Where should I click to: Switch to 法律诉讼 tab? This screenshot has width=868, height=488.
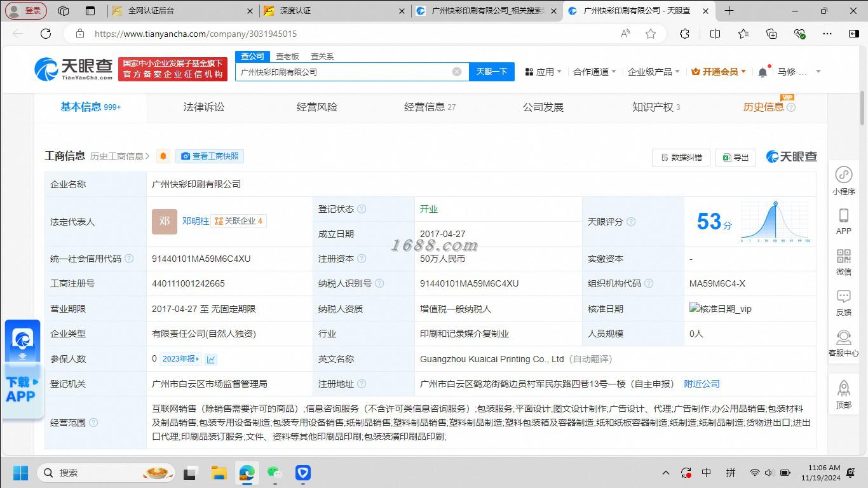(x=204, y=107)
